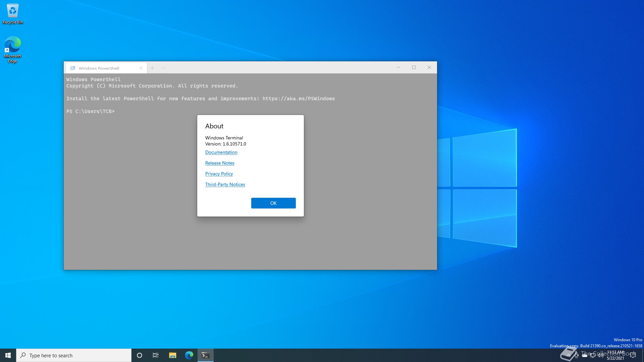Open the Recycle Bin desktop icon

13,14
